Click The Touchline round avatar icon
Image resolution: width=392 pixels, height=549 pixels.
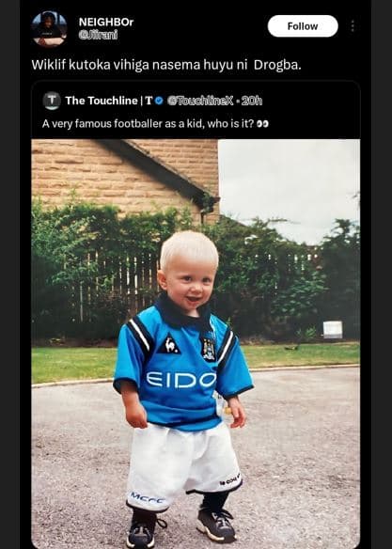tap(52, 101)
